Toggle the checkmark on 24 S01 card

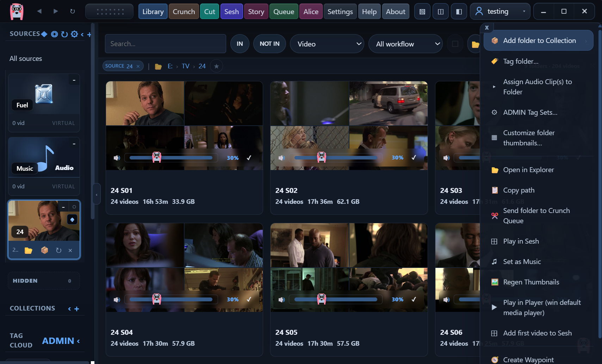(x=249, y=158)
